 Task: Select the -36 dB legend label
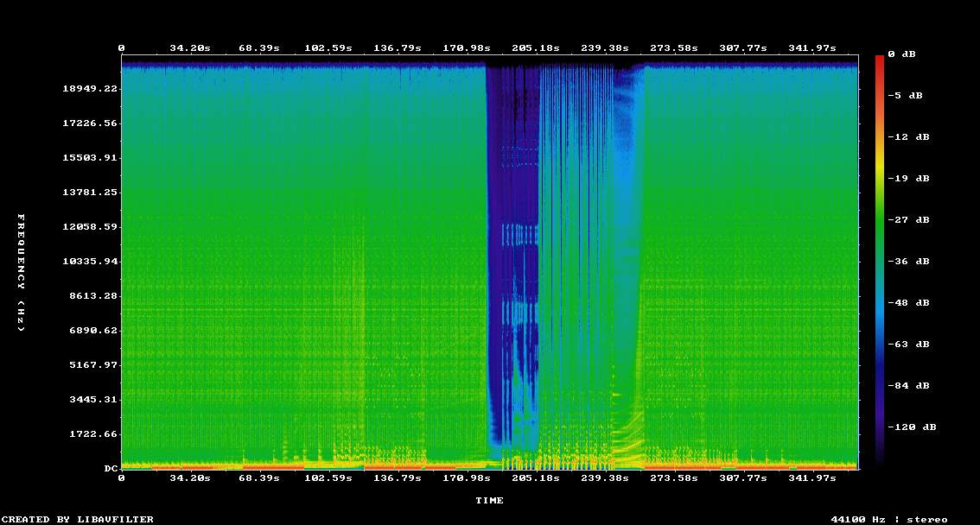[912, 261]
